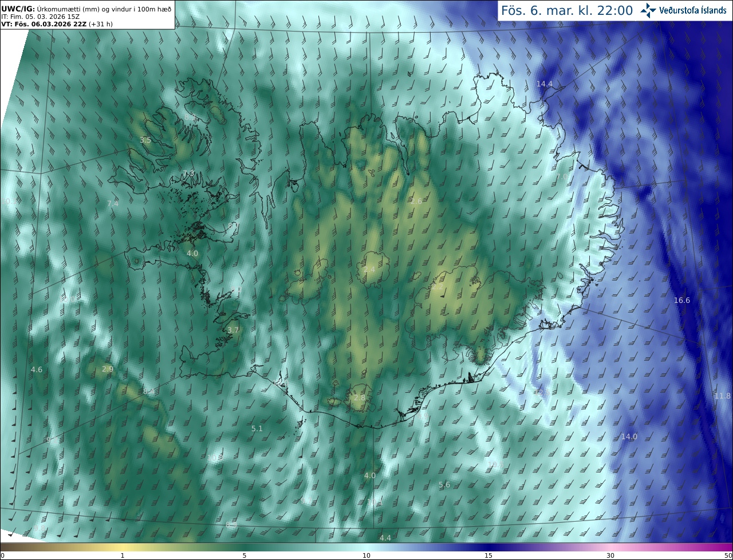733x560 pixels.
Task: Click the 7.4 value on the map
Action: click(113, 203)
